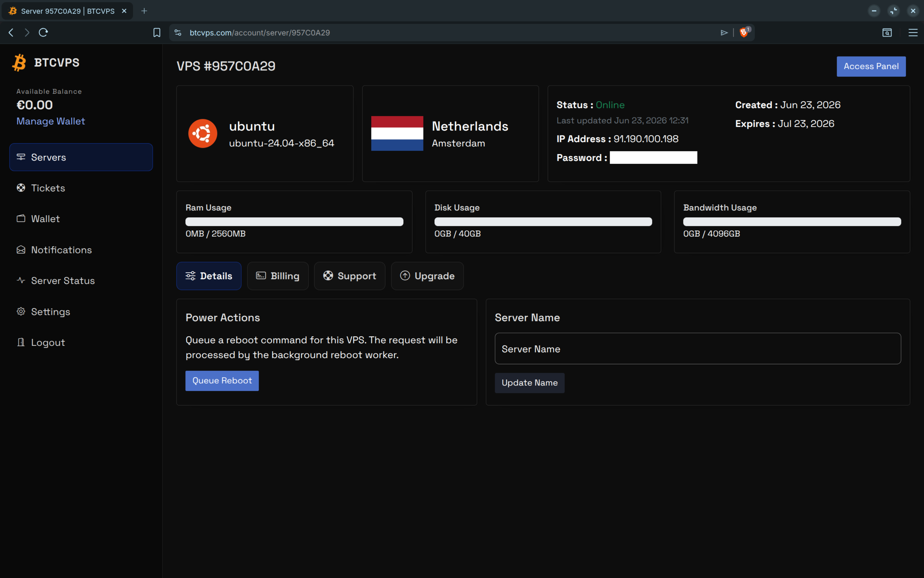Switch to the Support tab

tap(349, 276)
